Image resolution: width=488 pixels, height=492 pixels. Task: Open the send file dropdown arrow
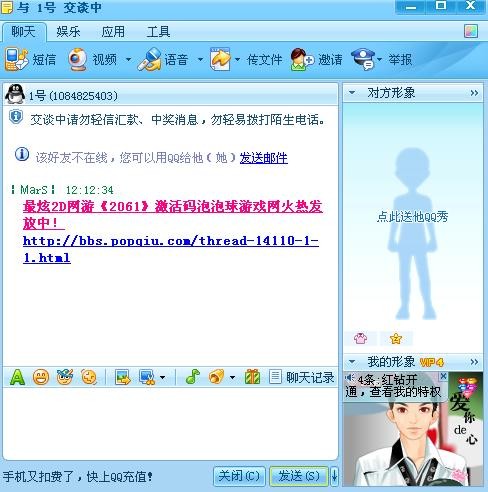237,60
